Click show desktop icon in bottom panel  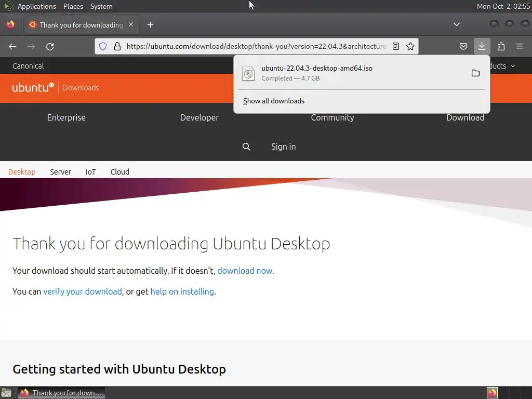[6, 393]
